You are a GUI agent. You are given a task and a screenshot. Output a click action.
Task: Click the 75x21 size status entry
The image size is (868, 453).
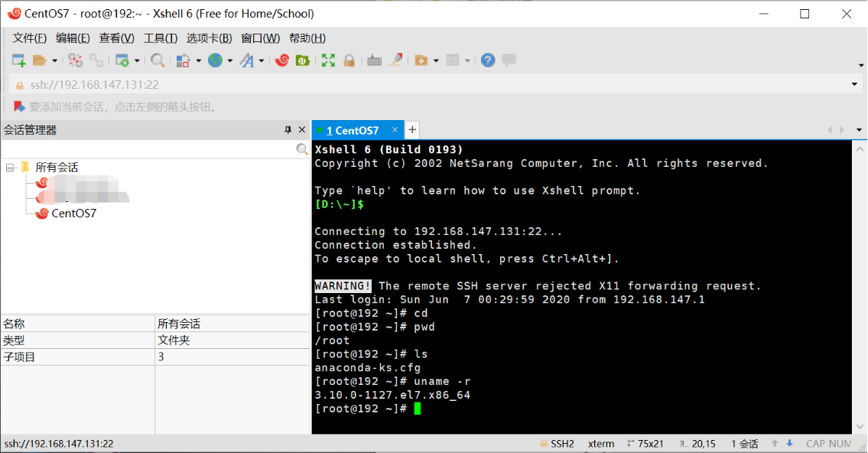[645, 444]
